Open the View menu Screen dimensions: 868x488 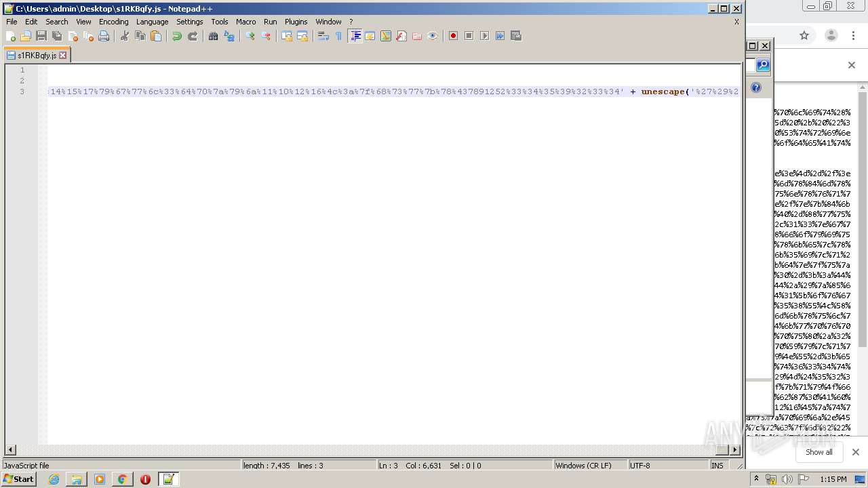pyautogui.click(x=83, y=22)
